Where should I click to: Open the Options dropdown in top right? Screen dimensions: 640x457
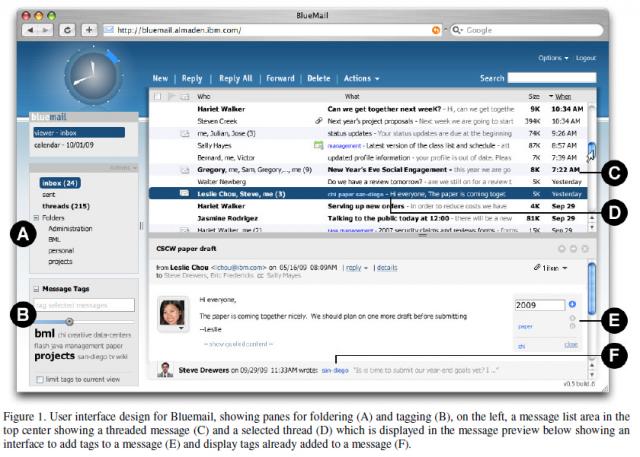[553, 58]
